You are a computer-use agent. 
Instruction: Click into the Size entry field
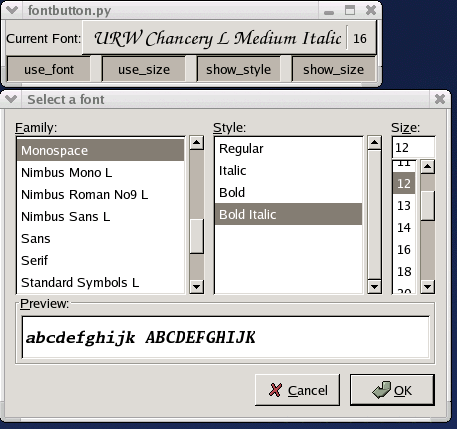coord(413,147)
